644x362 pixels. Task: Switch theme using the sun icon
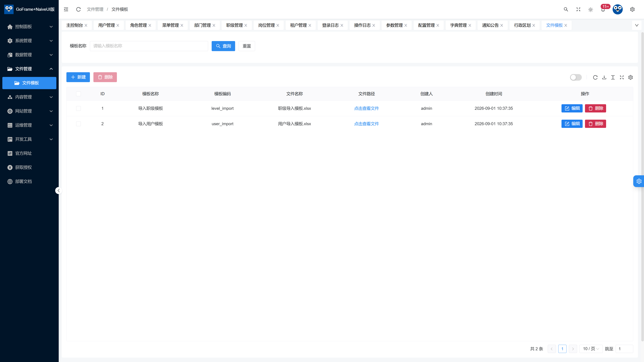[591, 10]
